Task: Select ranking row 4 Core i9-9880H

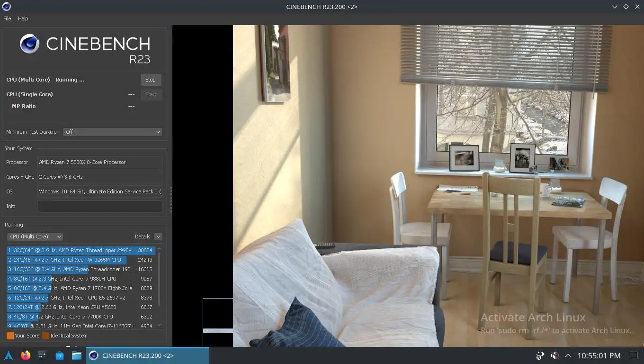Action: [81, 279]
